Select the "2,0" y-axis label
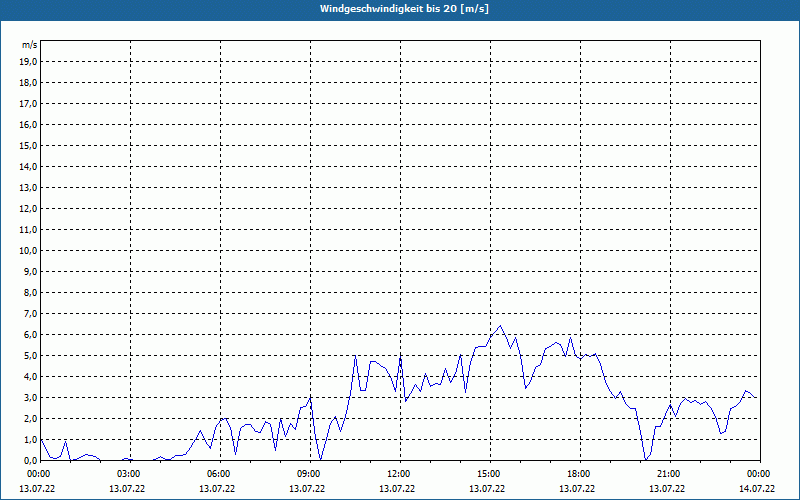The height and width of the screenshot is (500, 800). pyautogui.click(x=30, y=418)
